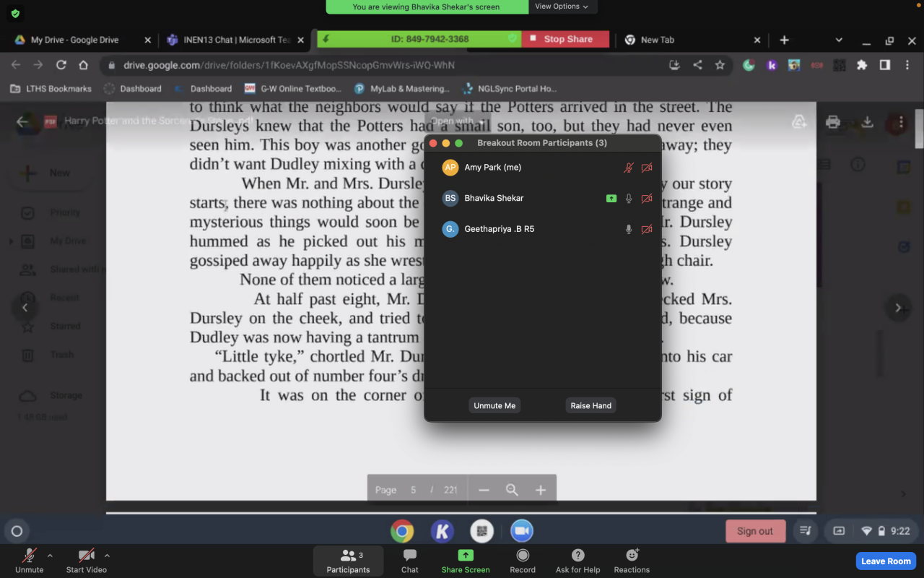Screen dimensions: 924x578
Task: Go to Chrome home page
Action: point(84,65)
